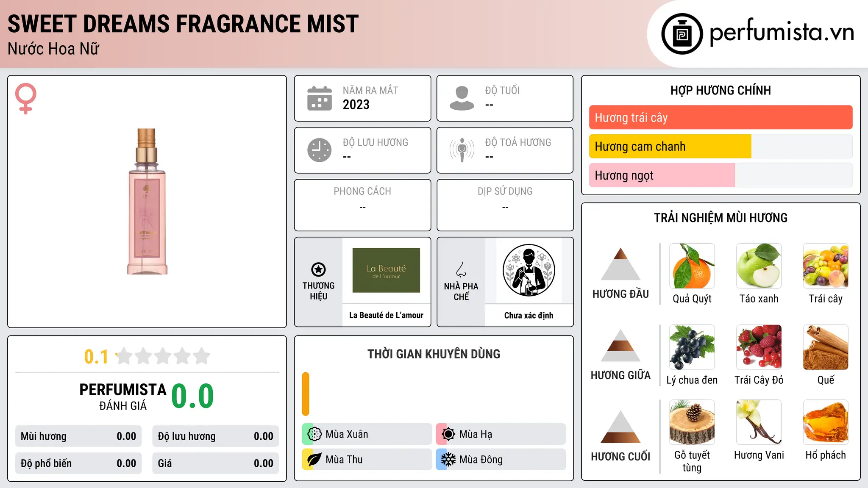
Task: Click the Độ phổ biến score row
Action: click(x=78, y=463)
